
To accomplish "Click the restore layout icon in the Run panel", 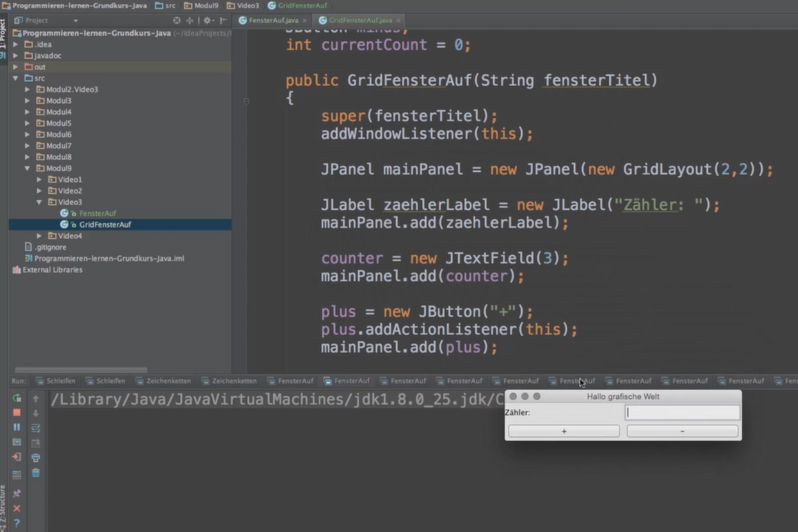I will (17, 474).
